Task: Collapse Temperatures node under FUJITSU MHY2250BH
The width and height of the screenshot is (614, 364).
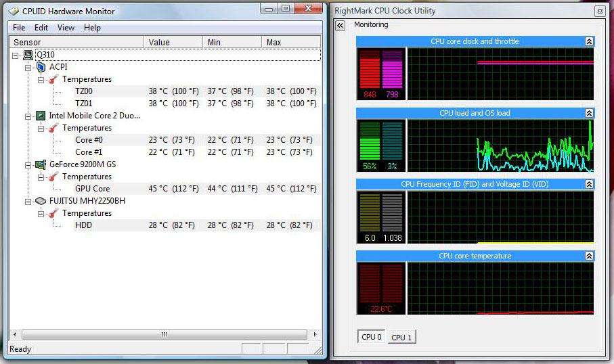Action: (41, 214)
